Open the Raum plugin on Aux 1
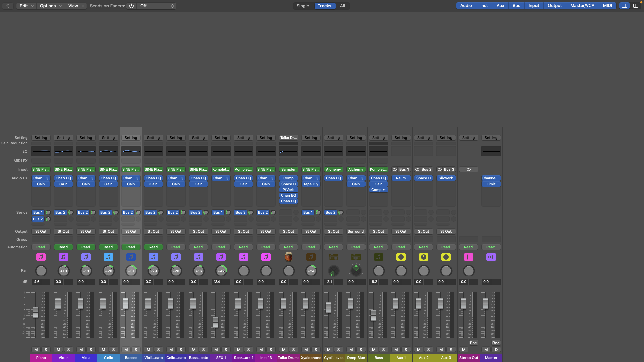Image resolution: width=644 pixels, height=362 pixels. (401, 178)
